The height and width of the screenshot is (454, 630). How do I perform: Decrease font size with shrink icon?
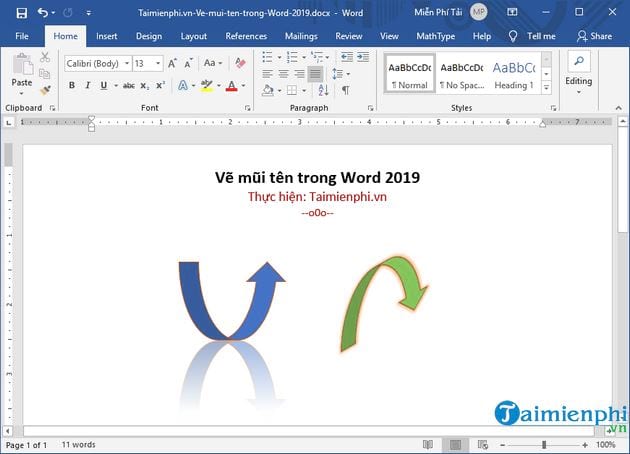pos(188,63)
